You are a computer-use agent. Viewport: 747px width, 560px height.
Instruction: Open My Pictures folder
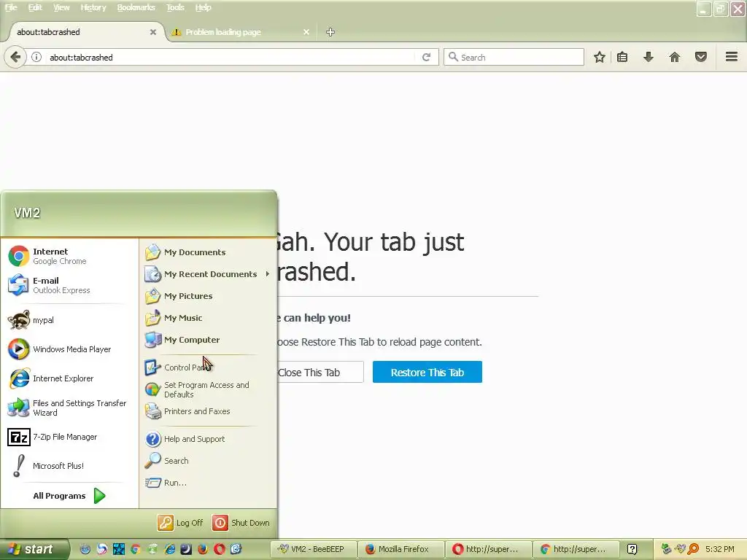208,296
